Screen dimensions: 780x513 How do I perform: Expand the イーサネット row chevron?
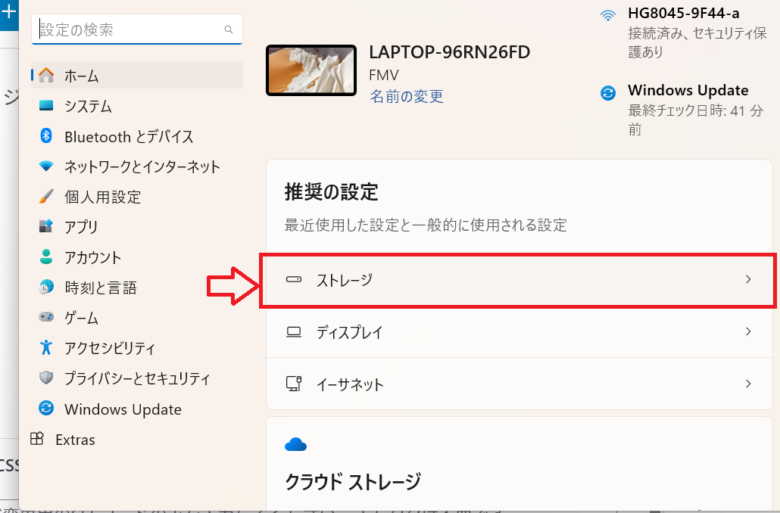[x=748, y=384]
